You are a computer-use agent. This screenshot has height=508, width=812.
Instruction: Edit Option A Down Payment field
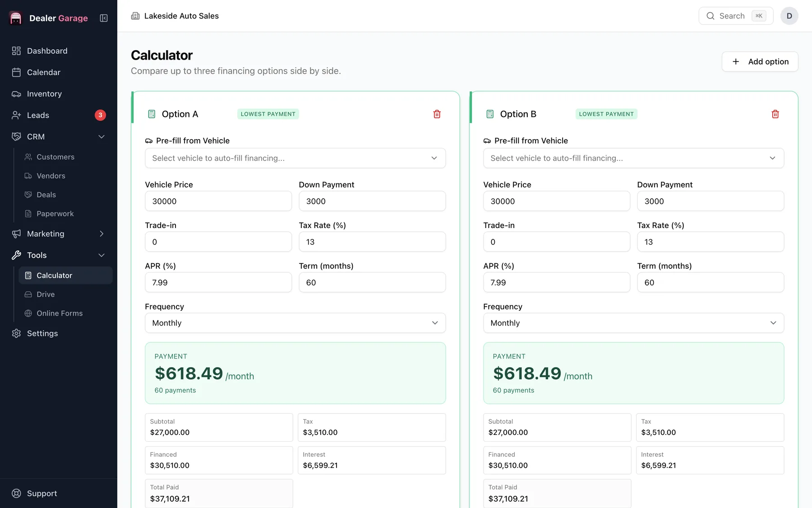click(x=372, y=201)
